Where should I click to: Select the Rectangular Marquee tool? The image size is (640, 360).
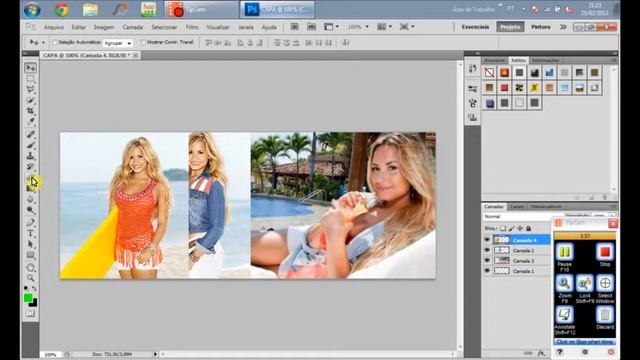click(31, 79)
